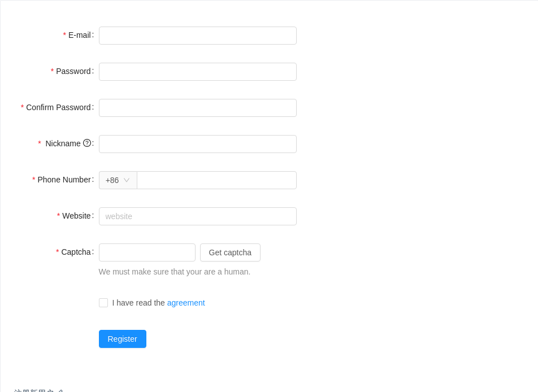
Task: Click the Register button
Action: click(123, 339)
